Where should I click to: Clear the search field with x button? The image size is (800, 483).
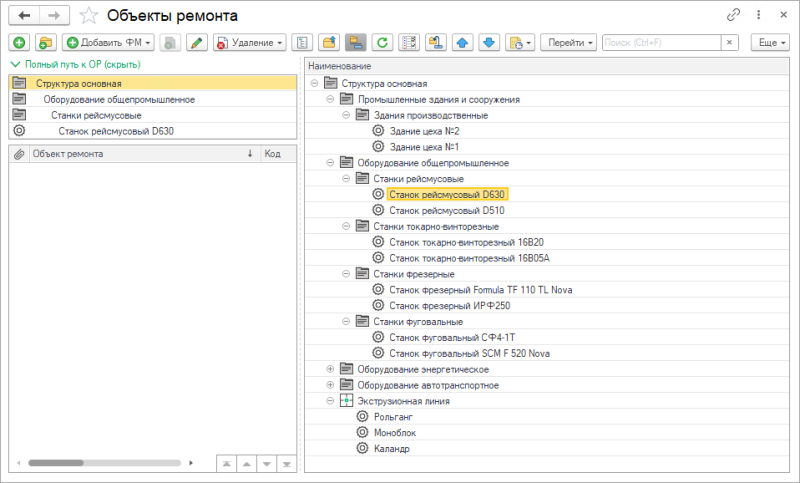730,42
